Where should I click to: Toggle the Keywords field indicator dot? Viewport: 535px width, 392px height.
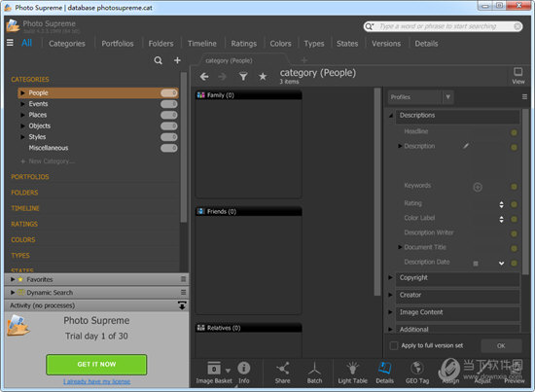tap(514, 187)
